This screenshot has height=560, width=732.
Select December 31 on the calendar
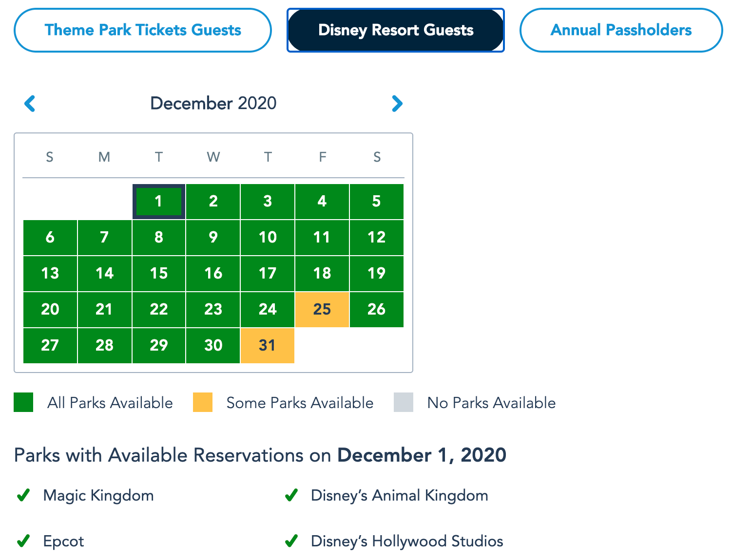(268, 345)
